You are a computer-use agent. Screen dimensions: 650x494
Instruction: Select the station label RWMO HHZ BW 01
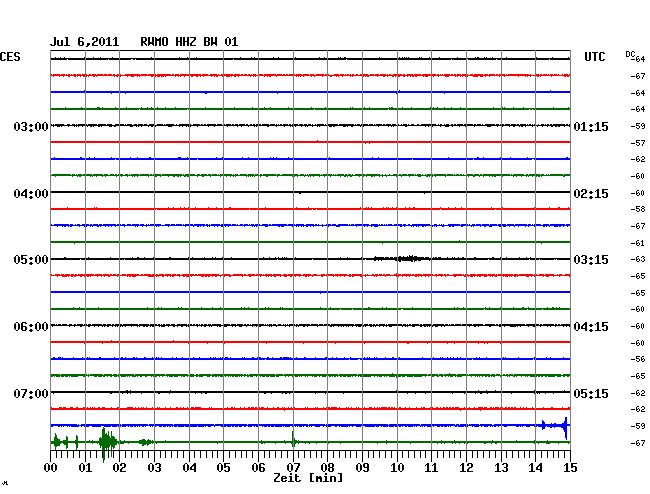click(x=189, y=42)
